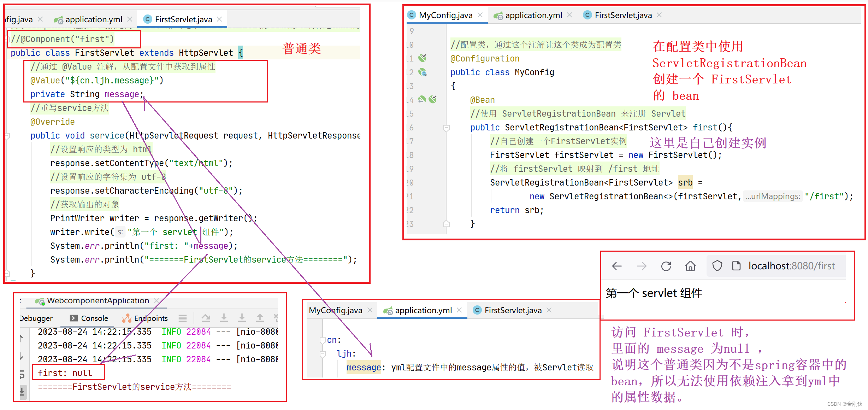Click the 'return srb;' statement
The width and height of the screenshot is (868, 410).
(516, 210)
